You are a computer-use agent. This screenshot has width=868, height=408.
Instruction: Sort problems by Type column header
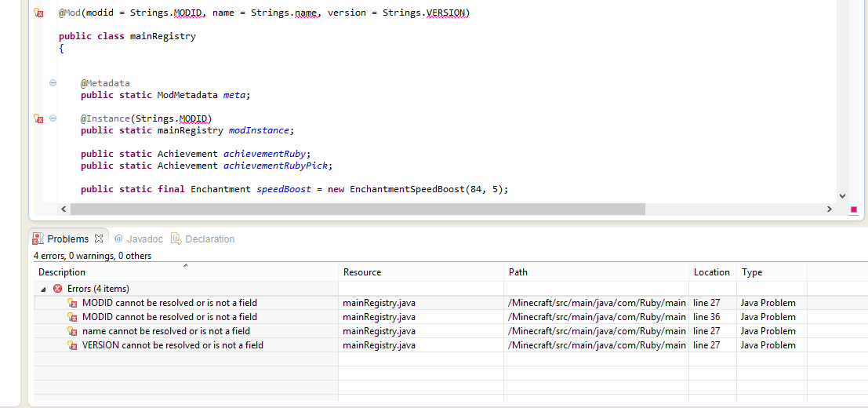click(x=772, y=271)
